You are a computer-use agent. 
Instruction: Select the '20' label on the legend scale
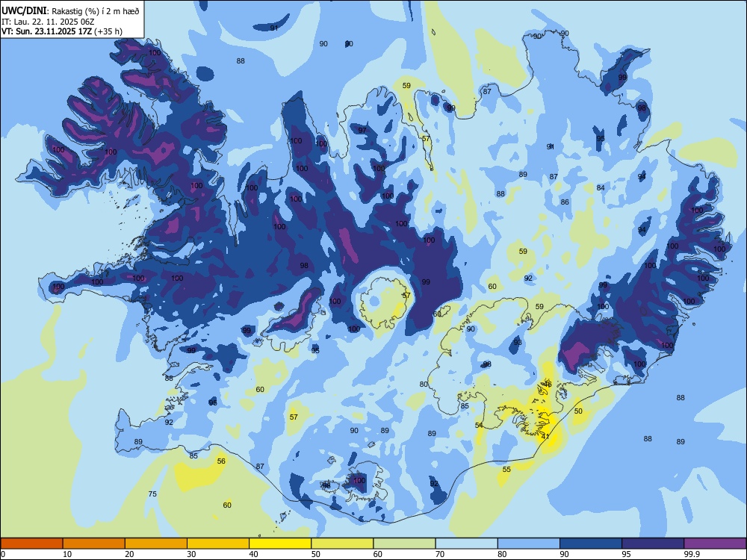click(129, 554)
